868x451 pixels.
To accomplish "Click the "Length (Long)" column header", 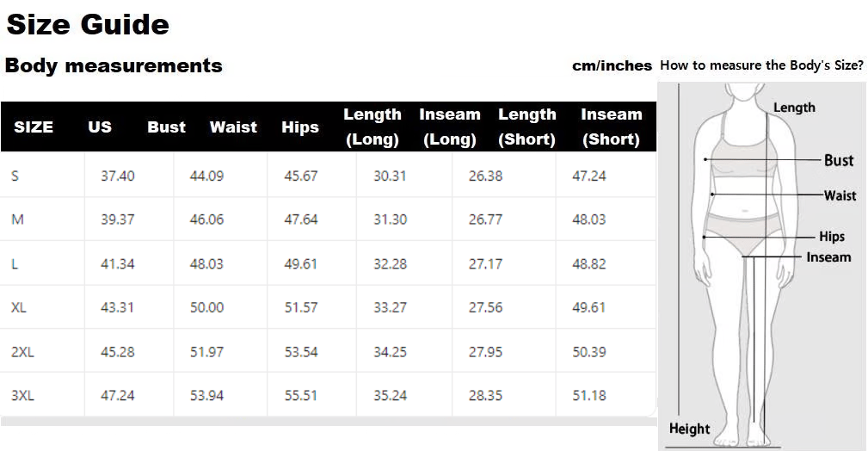I will coord(372,127).
